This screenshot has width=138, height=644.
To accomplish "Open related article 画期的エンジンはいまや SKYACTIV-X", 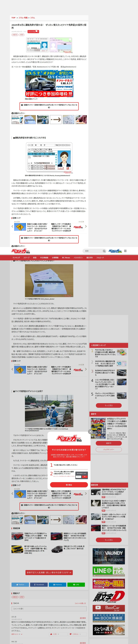I will click(x=69, y=537).
